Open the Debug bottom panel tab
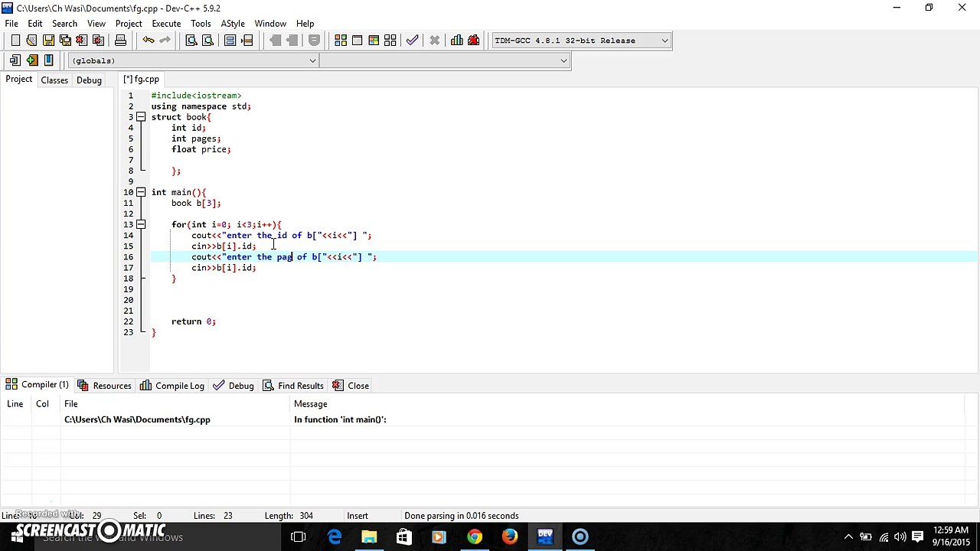The width and height of the screenshot is (980, 551). pyautogui.click(x=234, y=386)
